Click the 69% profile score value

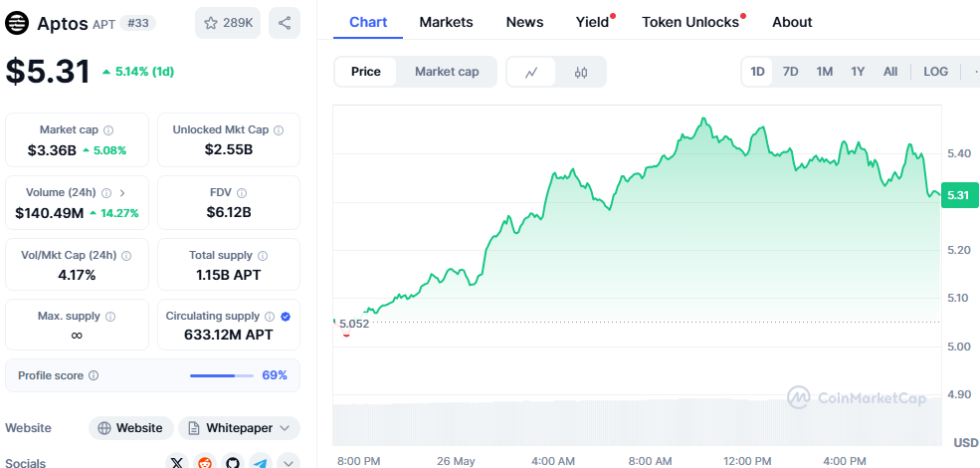pos(275,375)
